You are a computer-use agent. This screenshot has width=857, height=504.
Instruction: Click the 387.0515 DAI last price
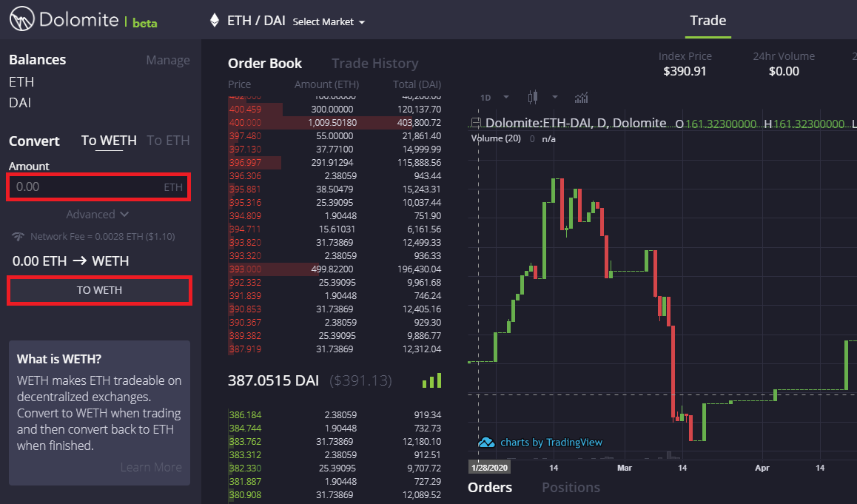(273, 380)
